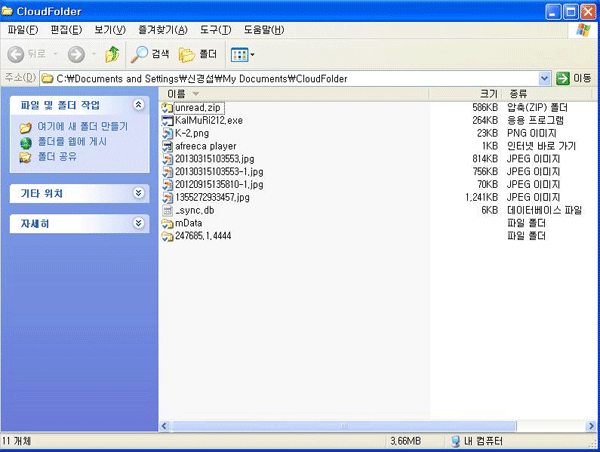
Task: Select the afreeca player name
Action: pos(206,146)
